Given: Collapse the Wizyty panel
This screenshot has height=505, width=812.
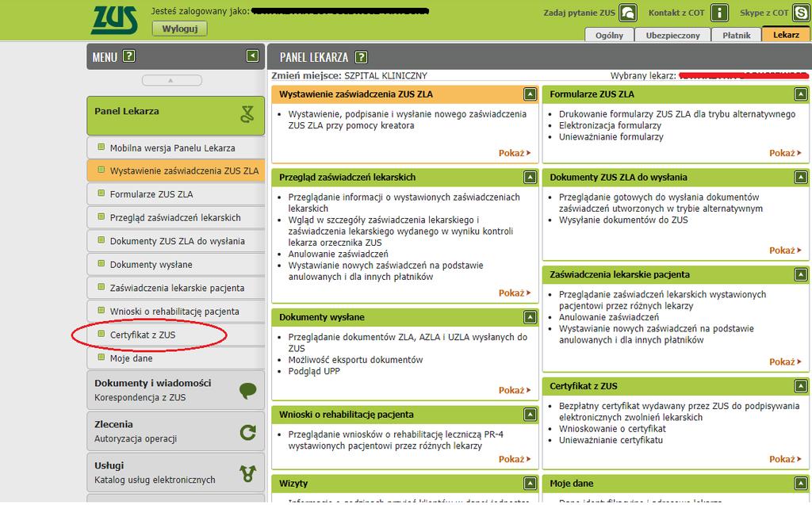Looking at the screenshot, I should point(530,484).
